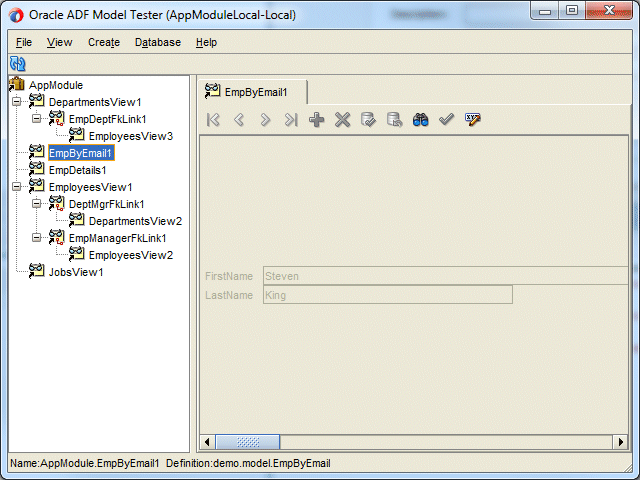Image resolution: width=640 pixels, height=480 pixels.
Task: Click EmpDetails1 node icon
Action: click(x=36, y=169)
